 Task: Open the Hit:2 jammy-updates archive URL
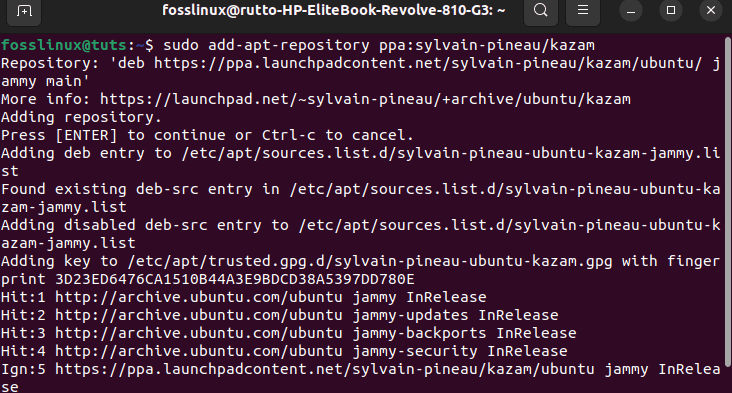tap(198, 315)
